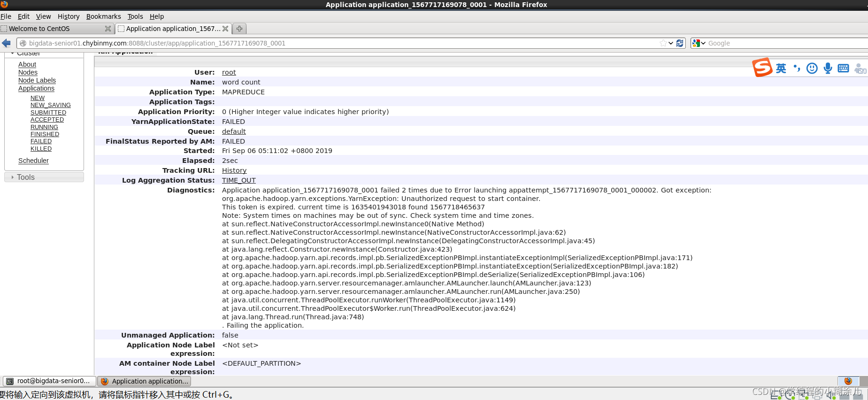Reload the page with refresh icon
Screen dimensions: 868x400
[680, 43]
